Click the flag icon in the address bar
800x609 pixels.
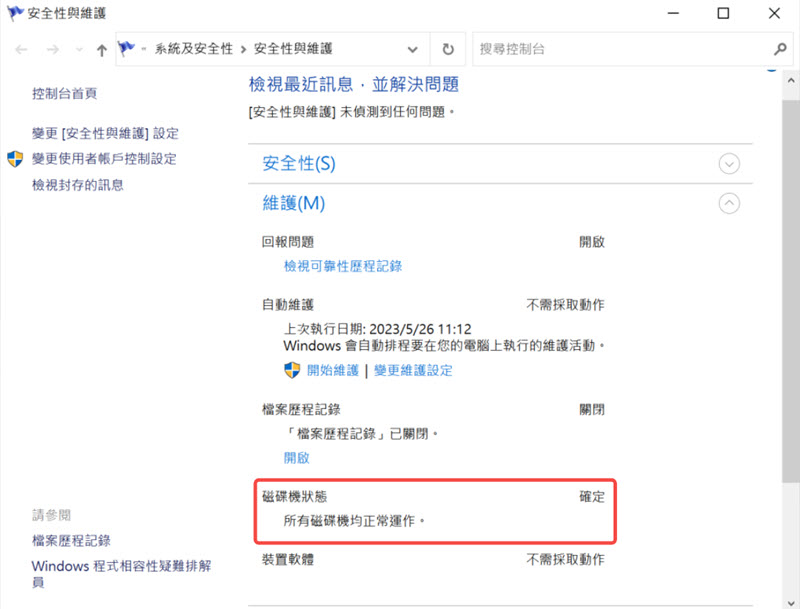point(126,49)
